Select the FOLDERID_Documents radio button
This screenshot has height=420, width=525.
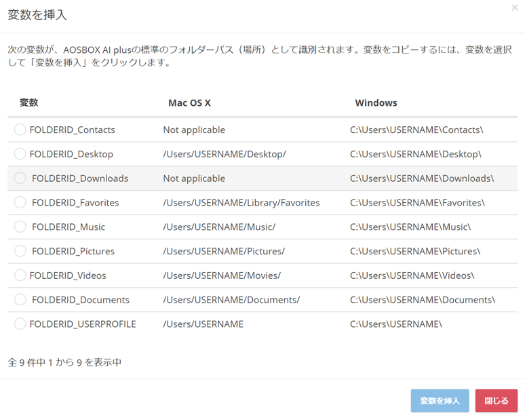coord(20,299)
